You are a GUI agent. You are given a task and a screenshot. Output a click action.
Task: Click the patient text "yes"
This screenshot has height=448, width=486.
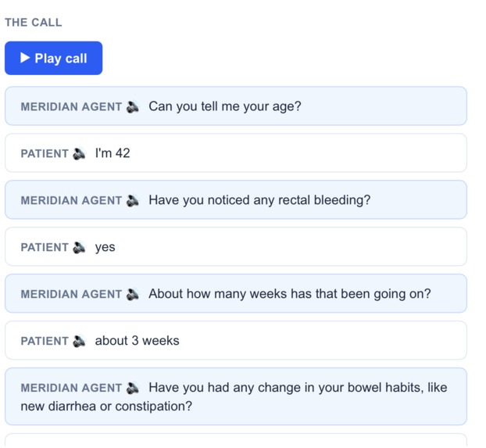105,247
